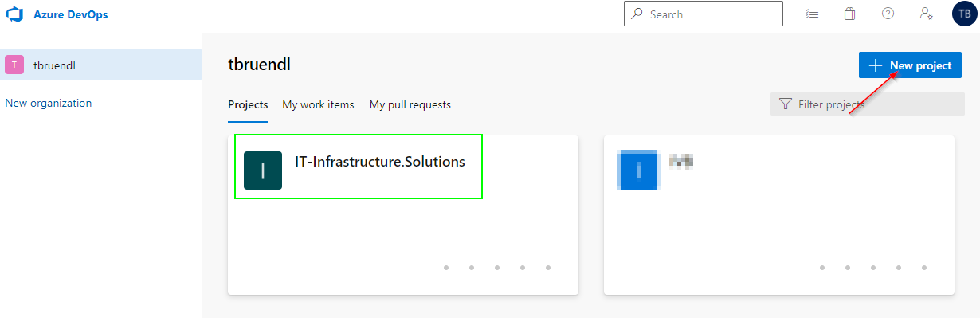980x318 pixels.
Task: Select the Projects tab
Action: [248, 104]
